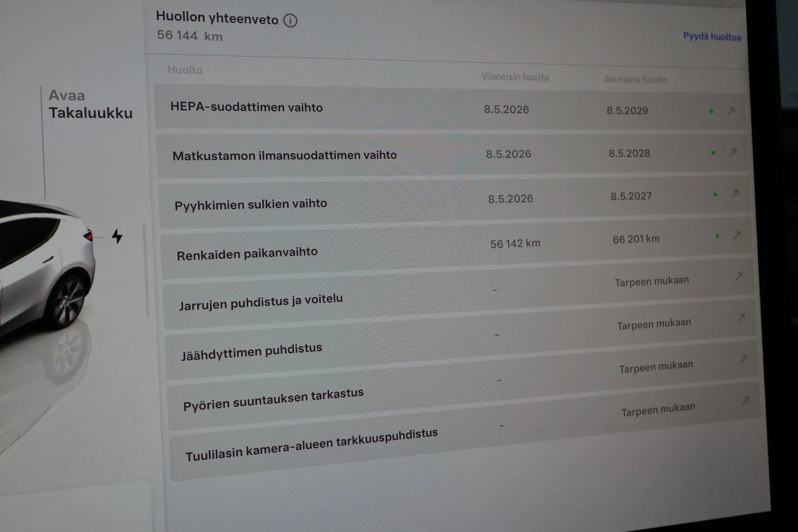798x532 pixels.
Task: Click the info icon beside Huollon yhteenveto
Action: point(290,21)
